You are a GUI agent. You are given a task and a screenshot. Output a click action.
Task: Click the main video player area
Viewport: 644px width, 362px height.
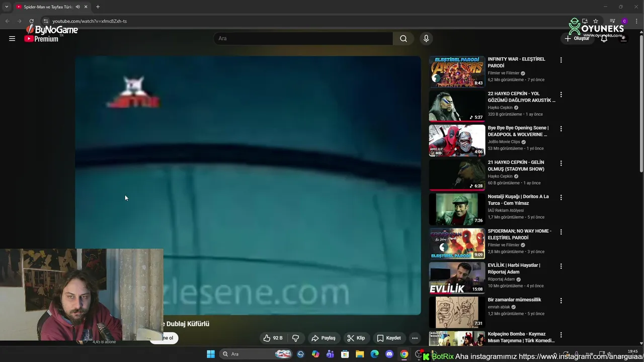(248, 185)
